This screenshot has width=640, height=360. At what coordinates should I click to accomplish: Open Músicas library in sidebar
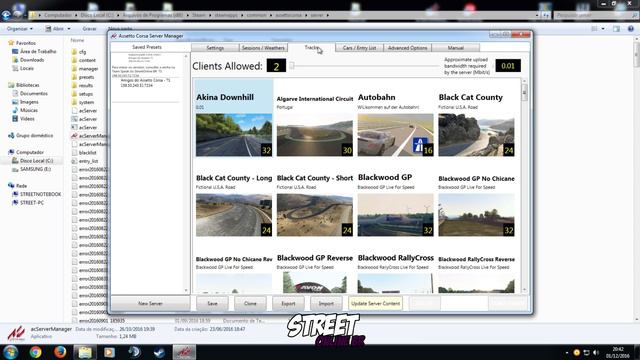29,110
